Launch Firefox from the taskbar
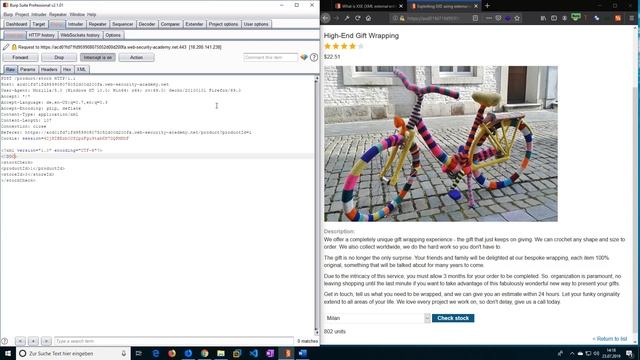The height and width of the screenshot is (360, 640). click(x=172, y=353)
